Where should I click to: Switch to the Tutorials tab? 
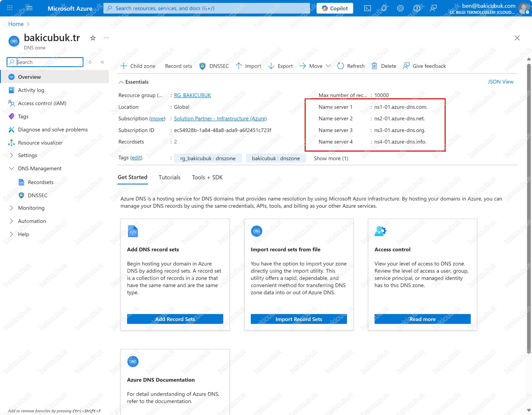(x=169, y=177)
